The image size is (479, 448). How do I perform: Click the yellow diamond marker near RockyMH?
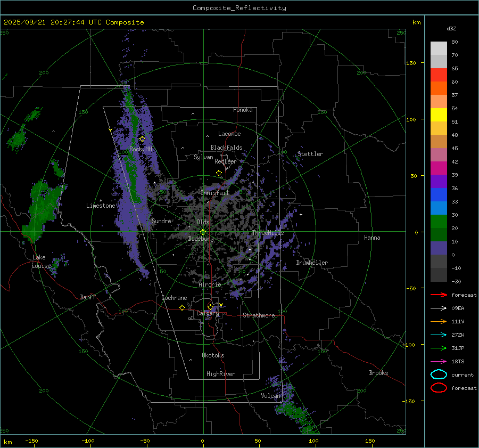(142, 139)
